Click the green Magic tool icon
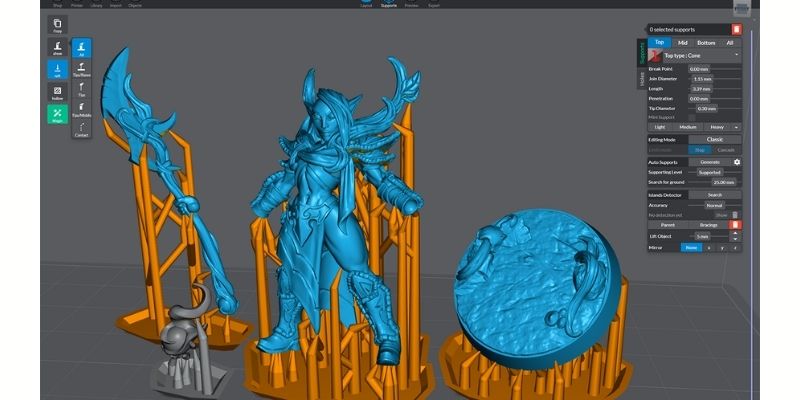Image resolution: width=800 pixels, height=400 pixels. point(57,114)
